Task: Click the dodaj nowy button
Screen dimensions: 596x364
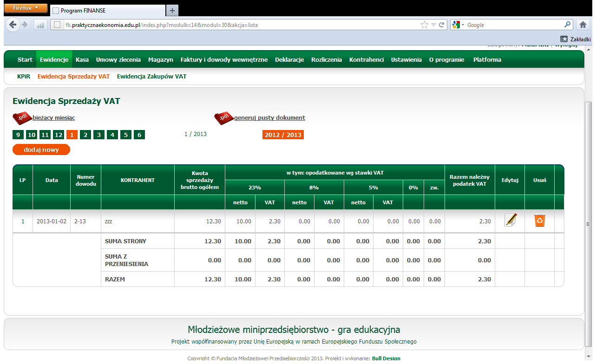Action: pos(41,149)
